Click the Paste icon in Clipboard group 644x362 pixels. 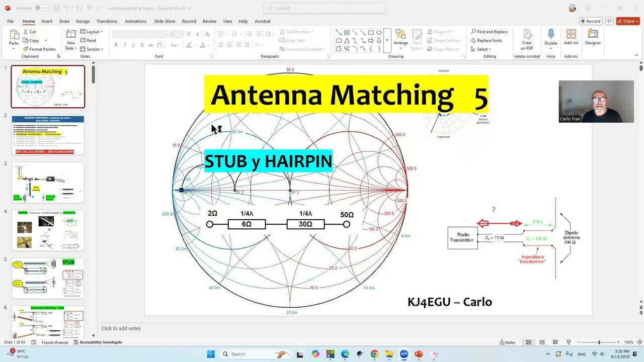coord(14,35)
